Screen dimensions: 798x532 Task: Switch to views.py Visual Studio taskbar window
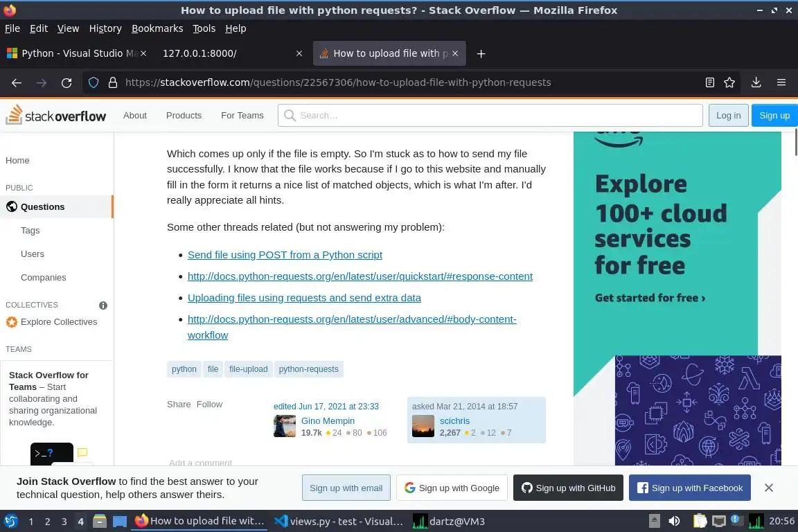click(339, 522)
